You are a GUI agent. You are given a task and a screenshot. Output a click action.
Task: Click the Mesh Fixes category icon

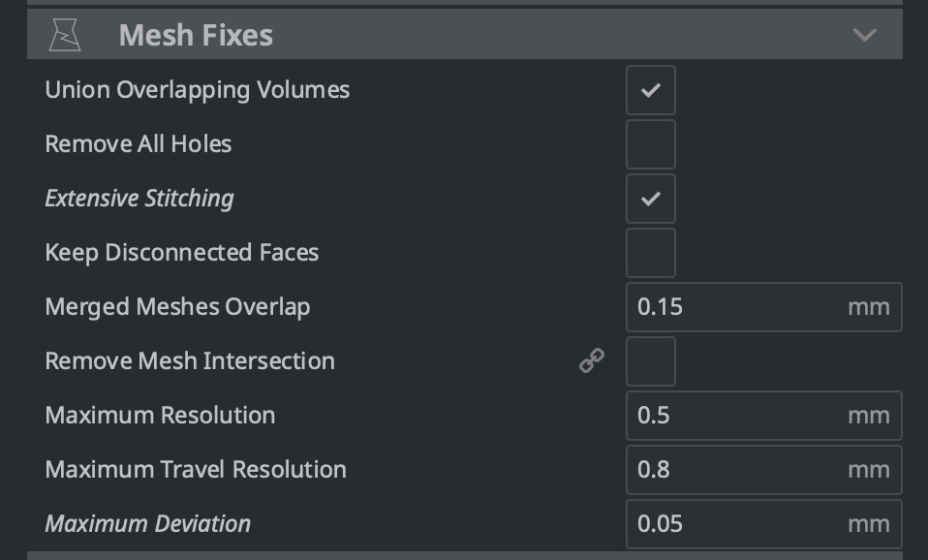(x=65, y=35)
